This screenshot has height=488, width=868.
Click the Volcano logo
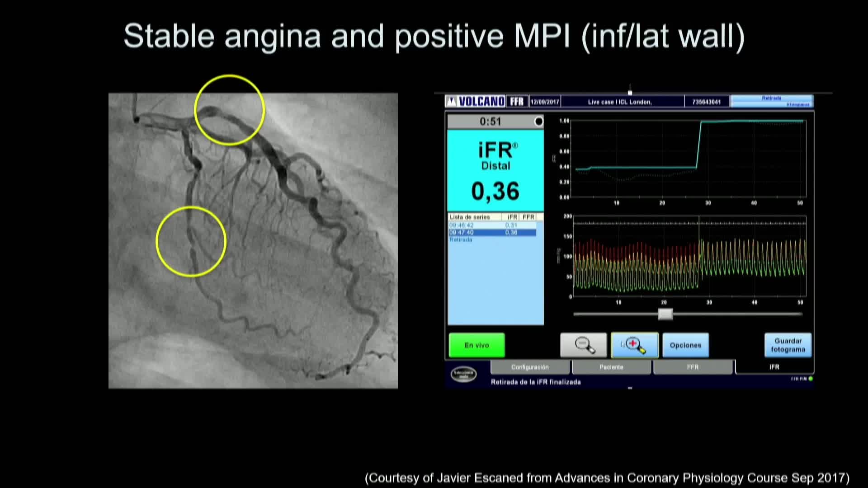tap(476, 102)
